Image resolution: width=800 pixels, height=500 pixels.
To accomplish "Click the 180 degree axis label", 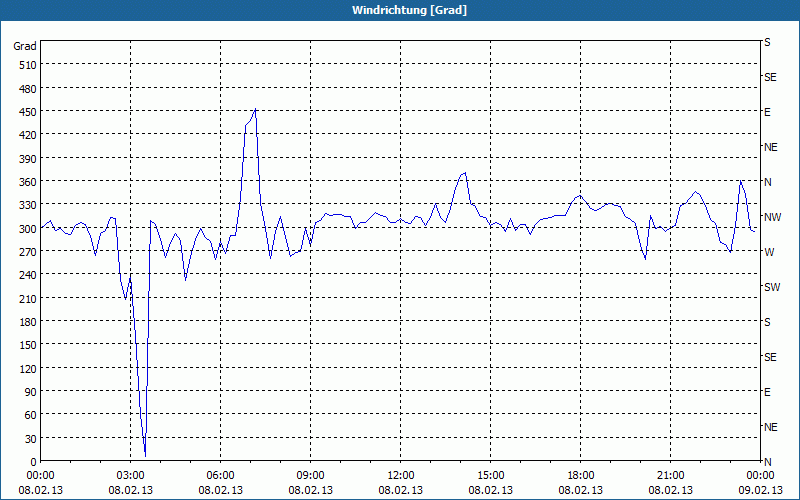I will click(28, 322).
